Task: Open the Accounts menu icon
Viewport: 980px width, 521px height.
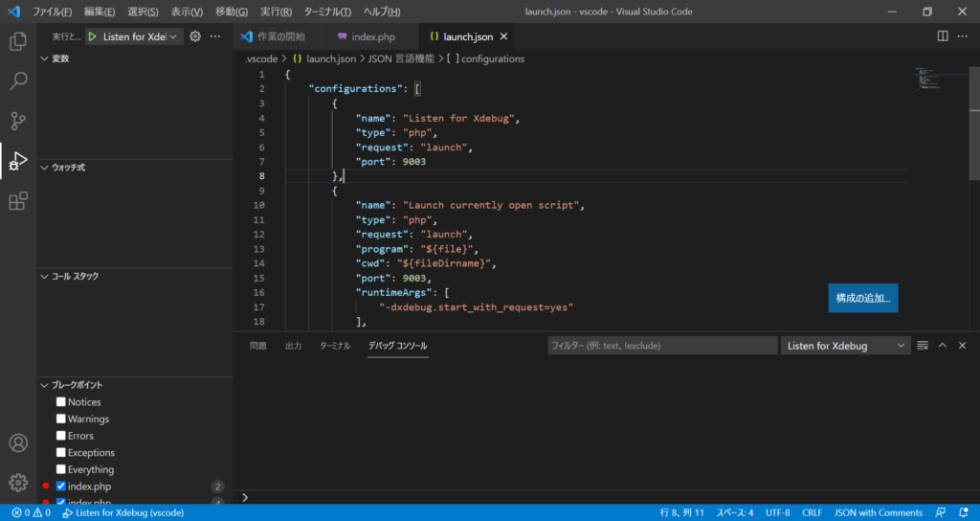Action: click(x=18, y=442)
